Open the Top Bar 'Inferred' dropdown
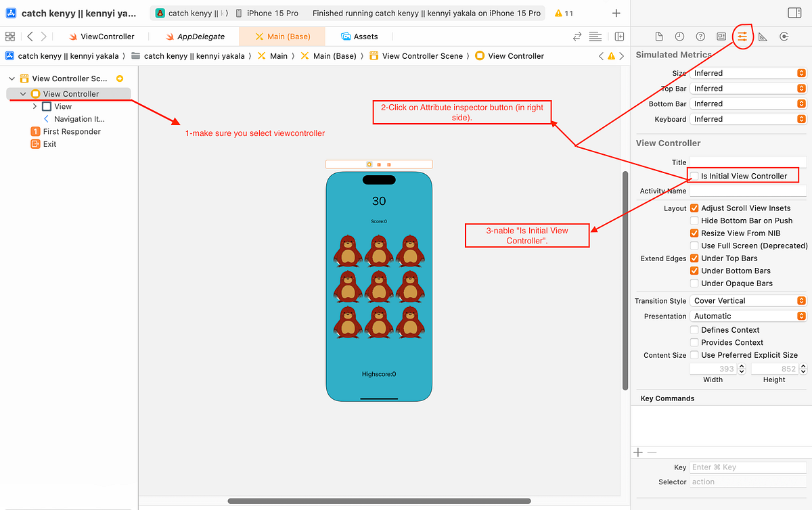The image size is (812, 510). 748,88
